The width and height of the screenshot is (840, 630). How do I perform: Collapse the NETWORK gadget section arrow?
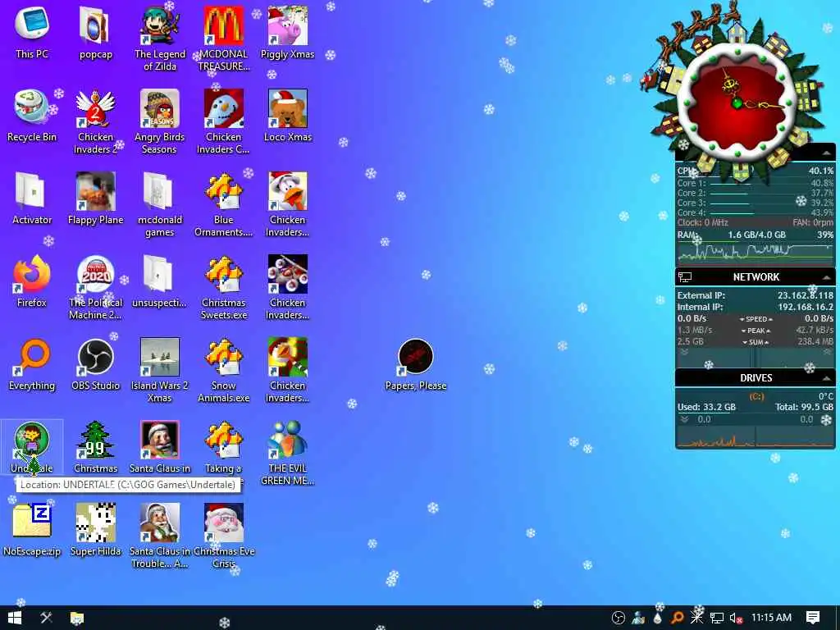(x=827, y=277)
